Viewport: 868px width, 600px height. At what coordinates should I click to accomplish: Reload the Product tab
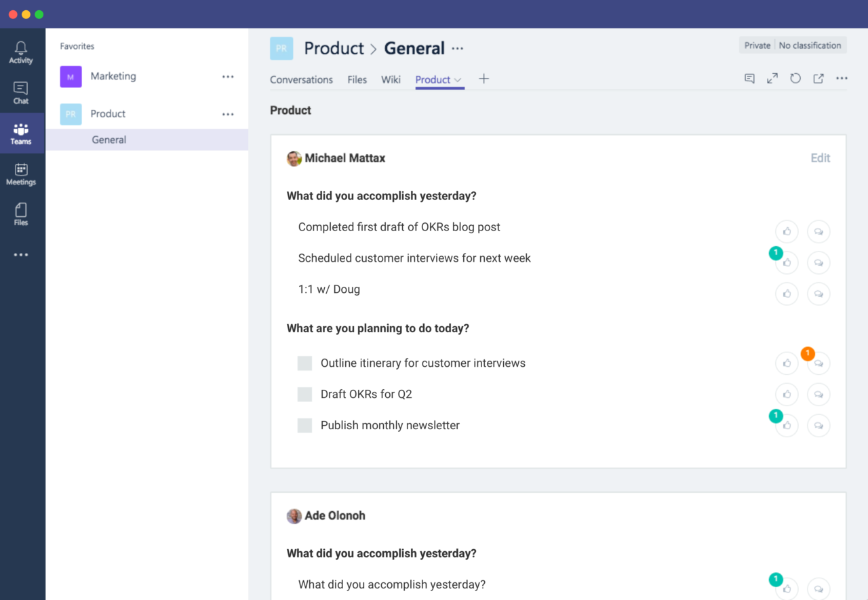pyautogui.click(x=795, y=78)
